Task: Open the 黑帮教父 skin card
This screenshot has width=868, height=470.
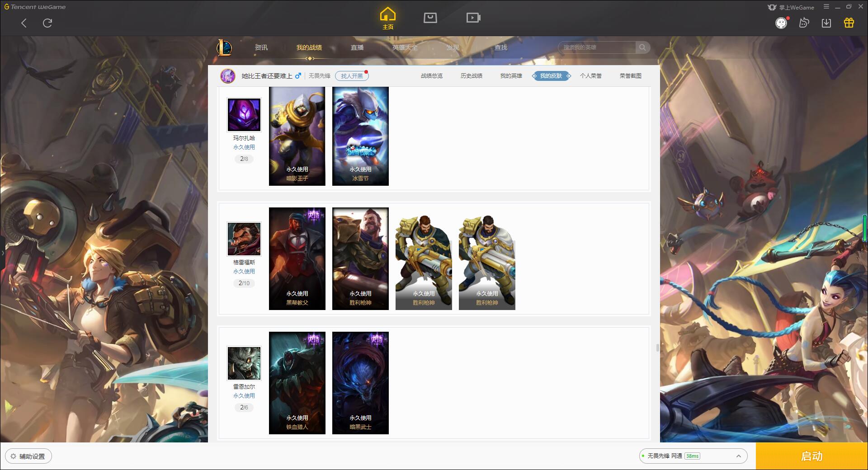Action: 297,258
